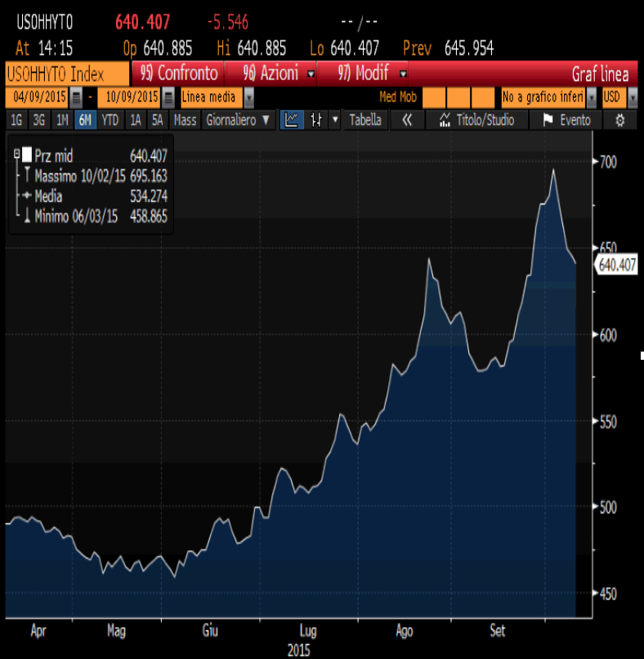Switch to the YTD time range

pyautogui.click(x=110, y=120)
